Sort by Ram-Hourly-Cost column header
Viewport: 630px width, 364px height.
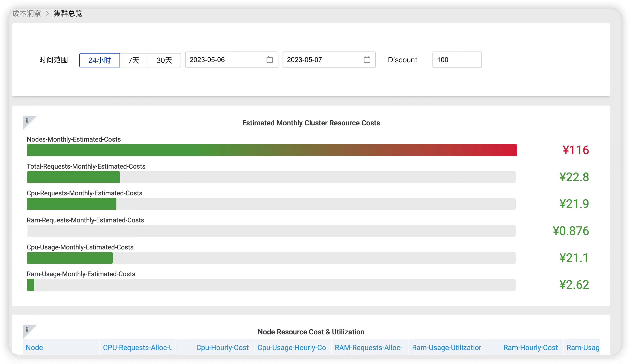click(525, 348)
